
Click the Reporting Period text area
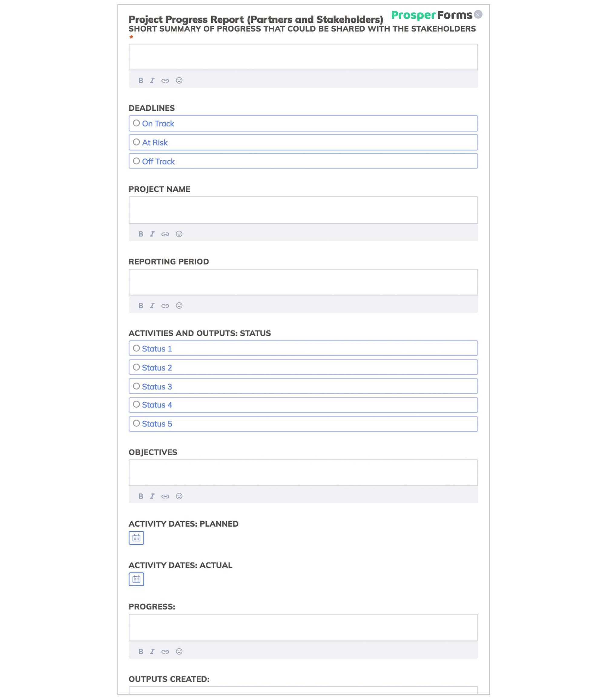303,282
